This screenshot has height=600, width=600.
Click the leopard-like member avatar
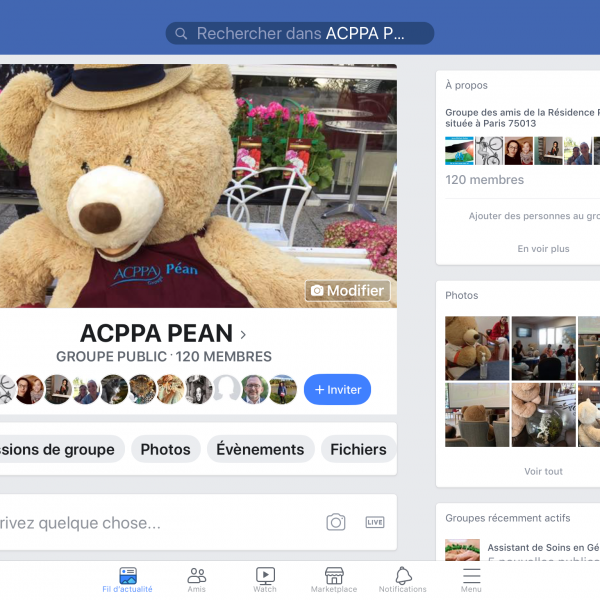point(142,390)
